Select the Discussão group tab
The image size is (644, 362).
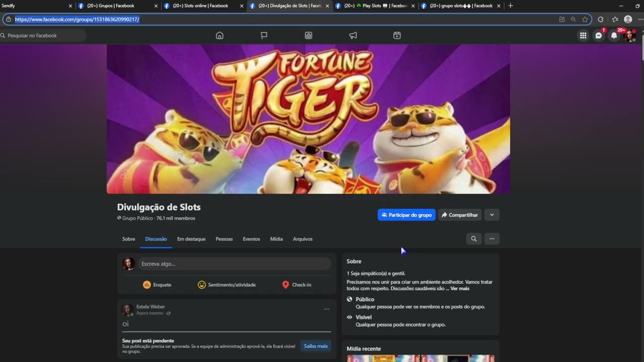pyautogui.click(x=156, y=239)
